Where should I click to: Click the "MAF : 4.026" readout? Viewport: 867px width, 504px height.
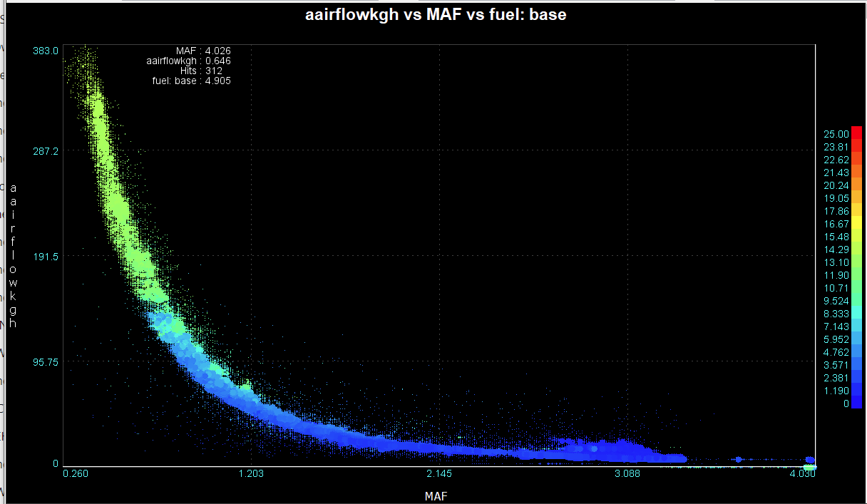coord(202,51)
